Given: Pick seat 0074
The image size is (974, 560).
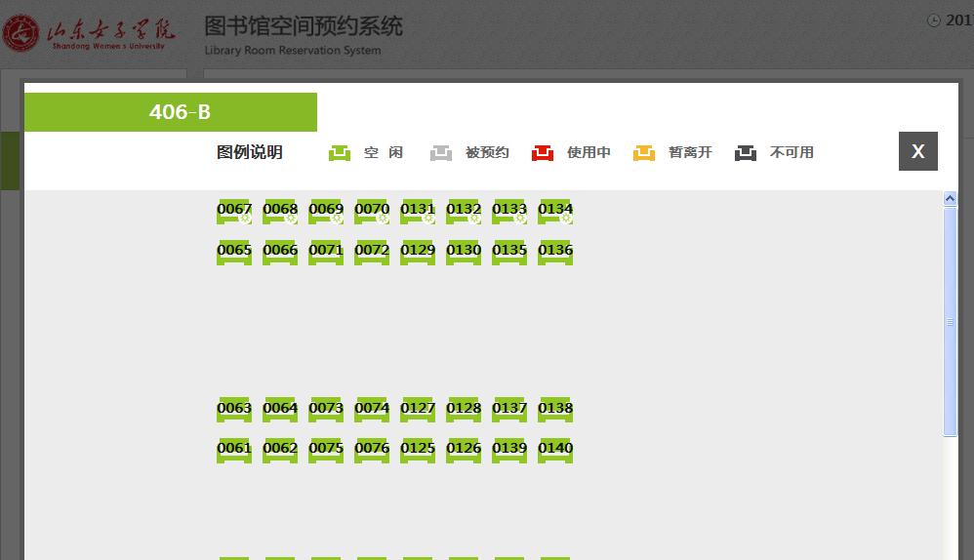Looking at the screenshot, I should 372,411.
